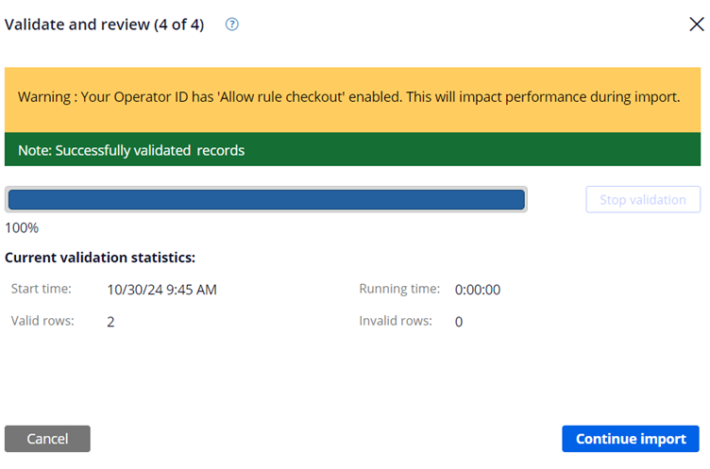Click the Running time label

coord(399,289)
